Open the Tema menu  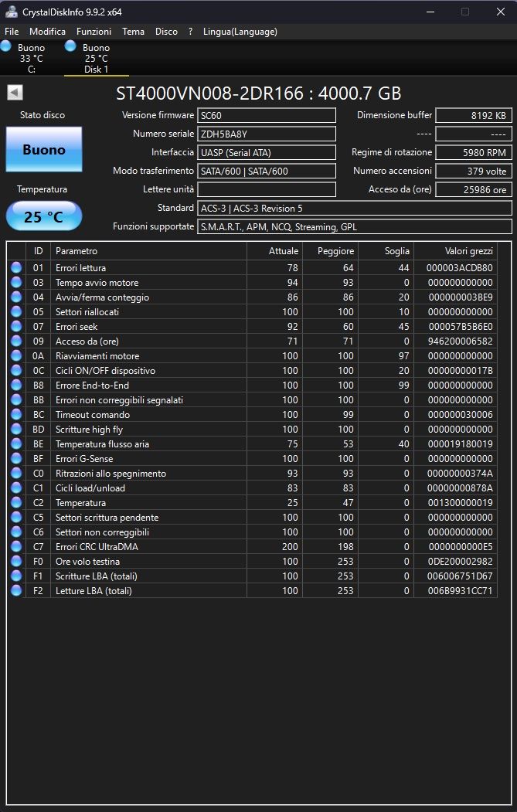click(x=133, y=32)
